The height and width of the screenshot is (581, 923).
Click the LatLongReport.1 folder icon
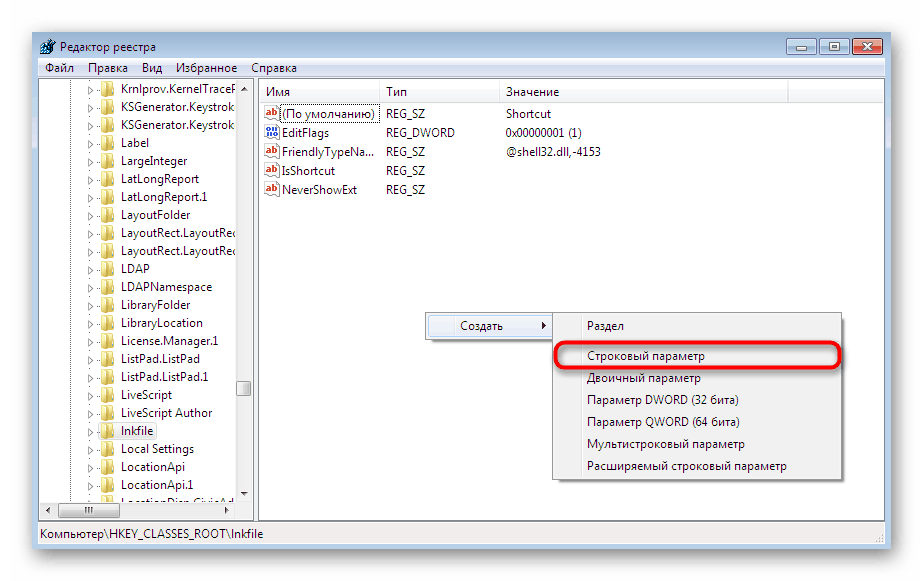pos(107,197)
